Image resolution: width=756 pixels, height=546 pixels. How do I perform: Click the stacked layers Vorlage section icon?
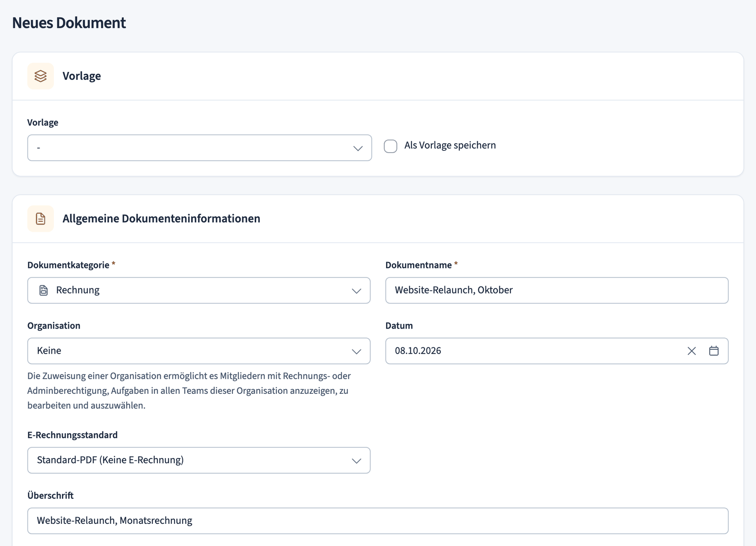point(41,76)
